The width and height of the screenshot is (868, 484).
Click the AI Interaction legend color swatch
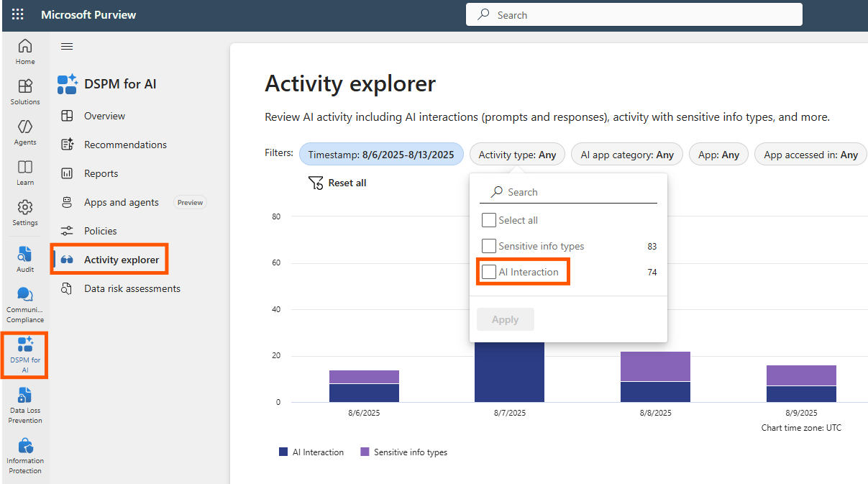pos(283,452)
